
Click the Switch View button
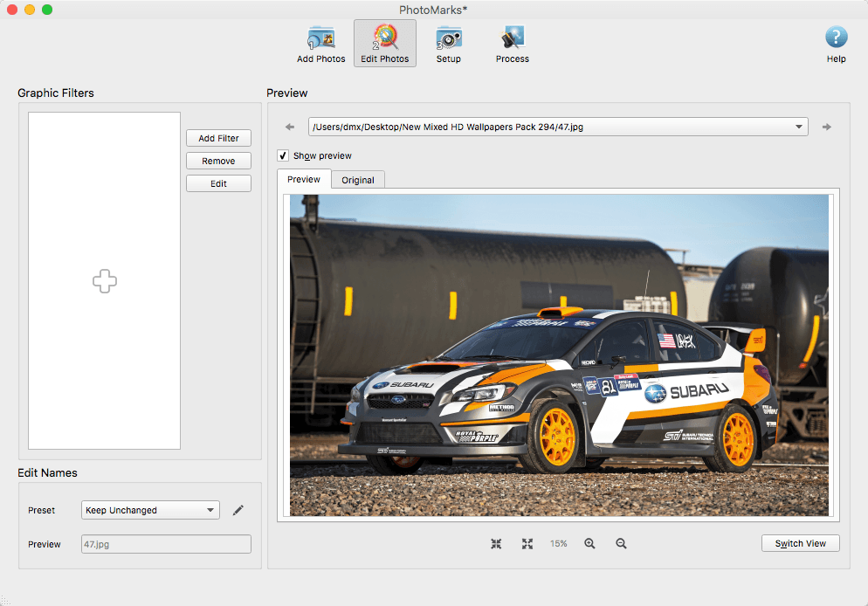click(801, 543)
